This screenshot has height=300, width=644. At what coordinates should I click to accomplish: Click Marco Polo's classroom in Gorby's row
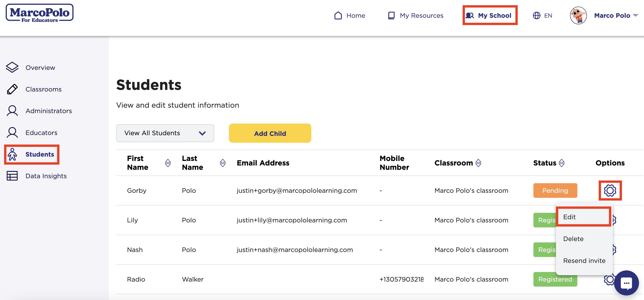pos(471,191)
